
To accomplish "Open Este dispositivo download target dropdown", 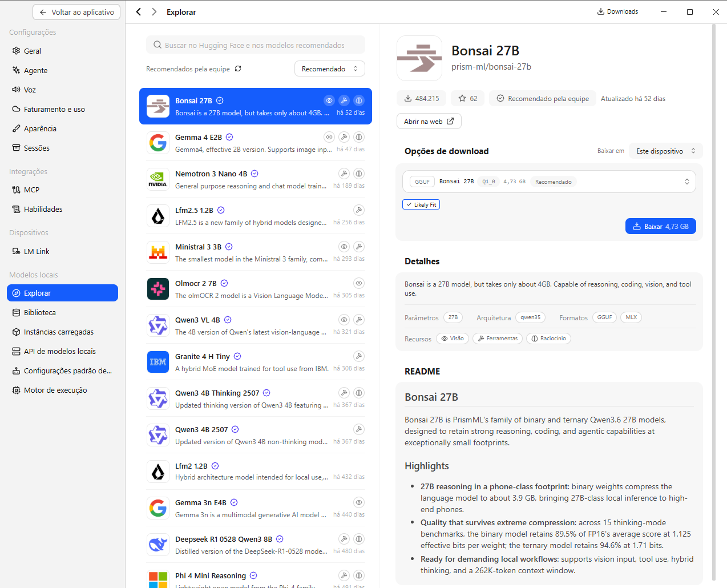I will (x=666, y=151).
